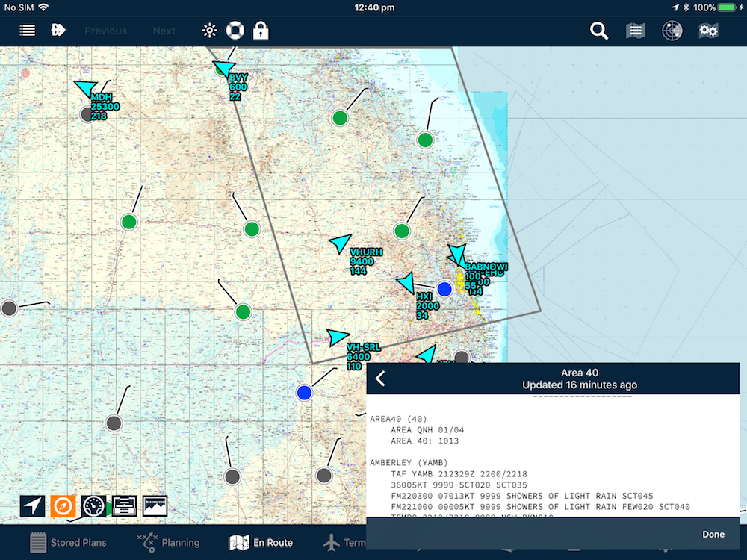This screenshot has height=560, width=747.
Task: Select the FM220300 forecast line
Action: pos(521,497)
